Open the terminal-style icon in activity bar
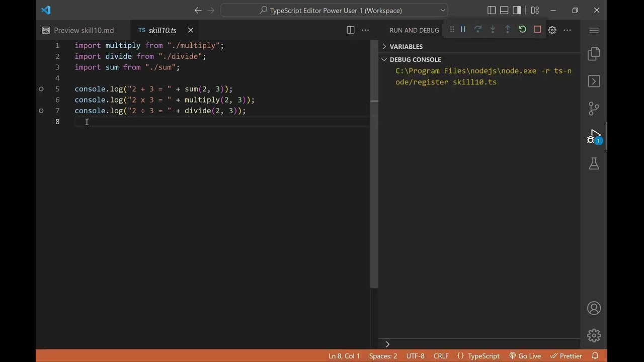The height and width of the screenshot is (362, 644). (x=594, y=81)
